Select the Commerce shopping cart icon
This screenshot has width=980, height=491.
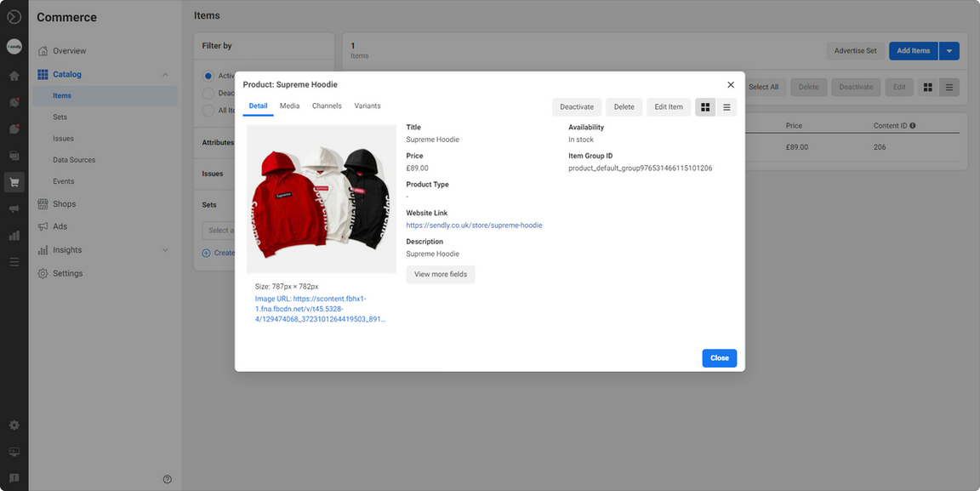click(14, 182)
